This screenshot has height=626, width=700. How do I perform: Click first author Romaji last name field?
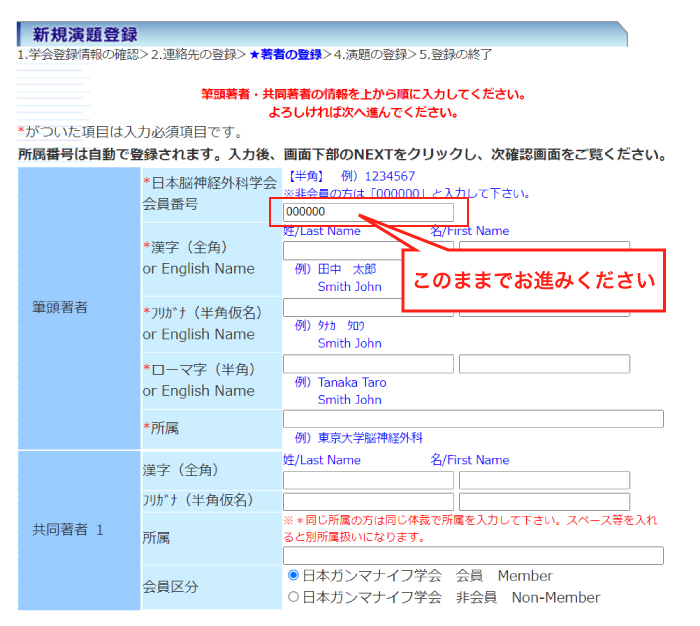pos(368,364)
